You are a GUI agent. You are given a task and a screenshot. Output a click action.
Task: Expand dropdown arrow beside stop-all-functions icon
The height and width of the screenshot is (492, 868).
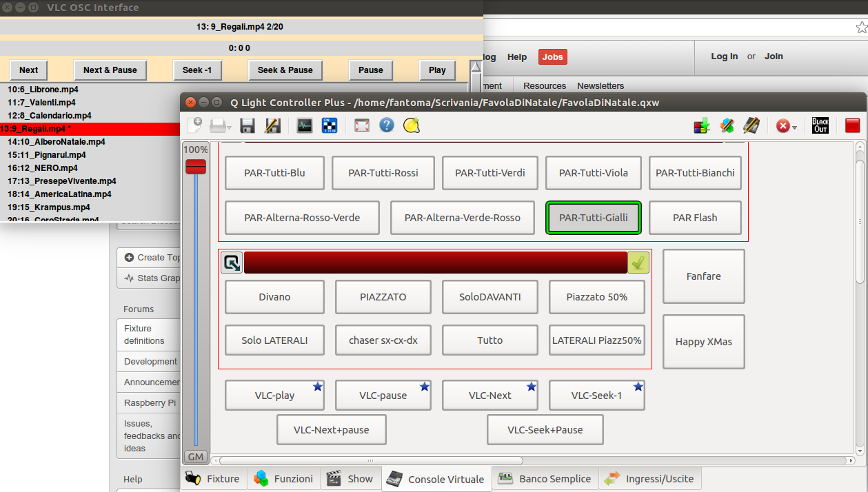(795, 127)
